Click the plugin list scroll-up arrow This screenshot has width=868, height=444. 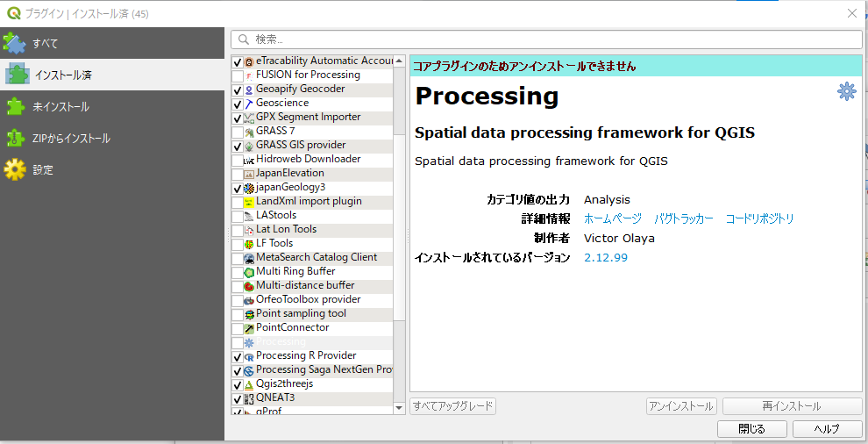coord(399,61)
